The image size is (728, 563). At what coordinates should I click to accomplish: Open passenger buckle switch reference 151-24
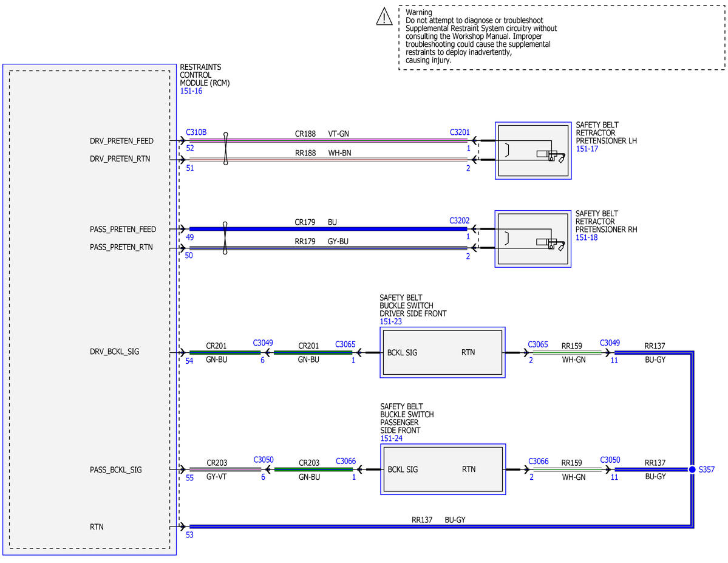391,438
